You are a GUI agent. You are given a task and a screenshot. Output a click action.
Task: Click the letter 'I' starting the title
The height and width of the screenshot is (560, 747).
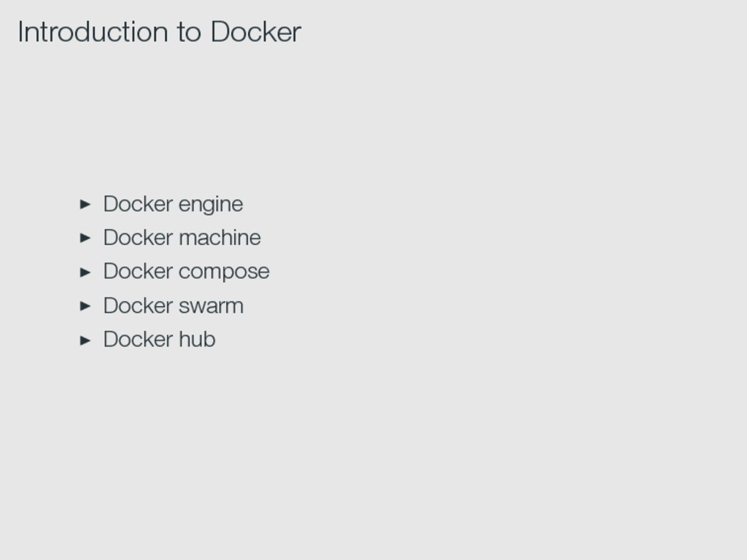20,32
